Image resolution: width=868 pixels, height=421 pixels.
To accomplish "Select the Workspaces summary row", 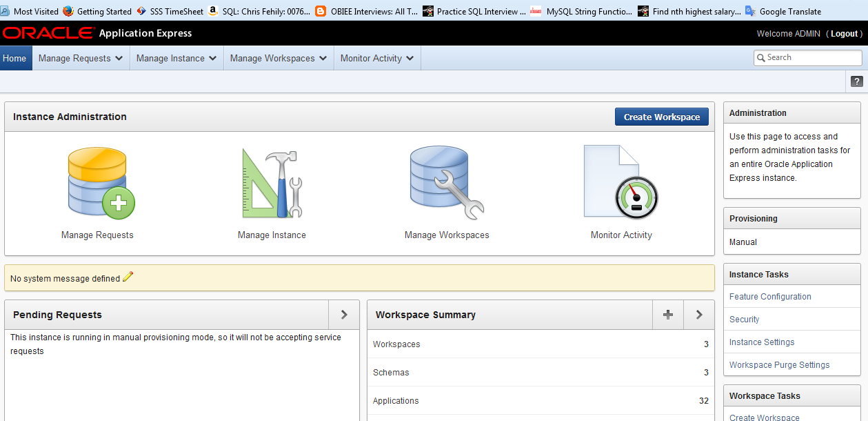I will 541,344.
